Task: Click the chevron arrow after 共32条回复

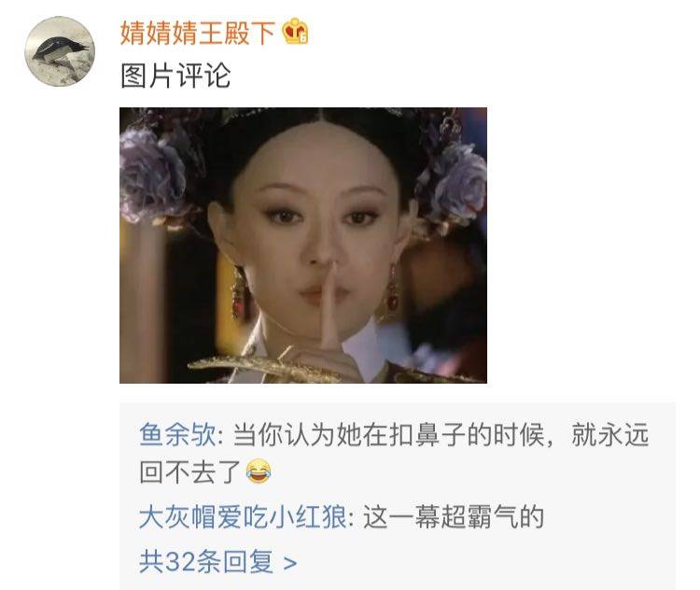Action: tap(290, 562)
